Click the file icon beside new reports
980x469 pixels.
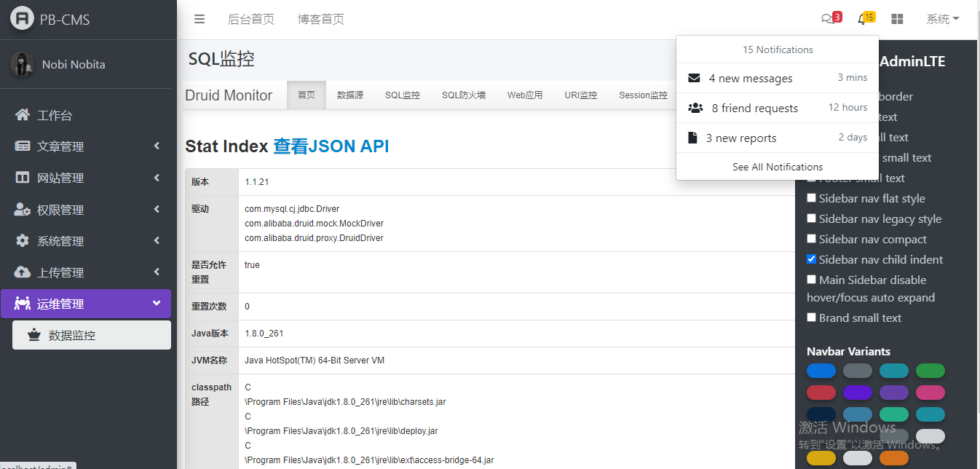[x=692, y=138]
